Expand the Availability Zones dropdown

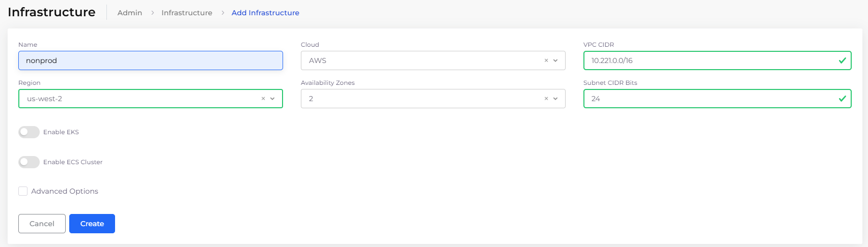pyautogui.click(x=555, y=99)
